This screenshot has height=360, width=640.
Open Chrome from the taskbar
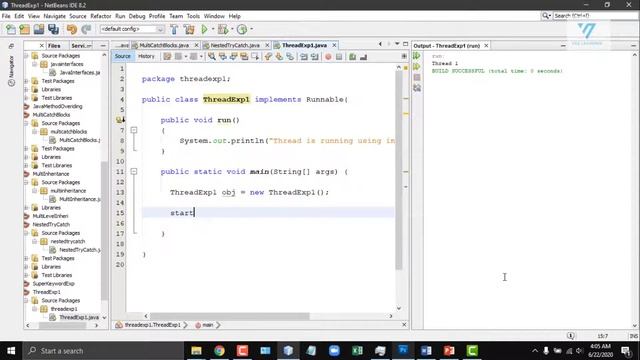219,351
